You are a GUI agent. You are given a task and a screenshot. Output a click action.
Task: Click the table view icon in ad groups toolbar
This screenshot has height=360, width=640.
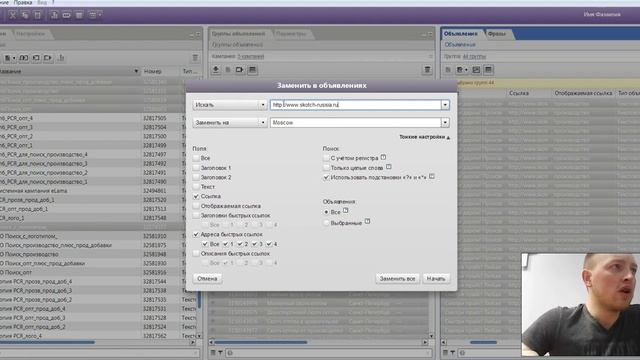[252, 70]
